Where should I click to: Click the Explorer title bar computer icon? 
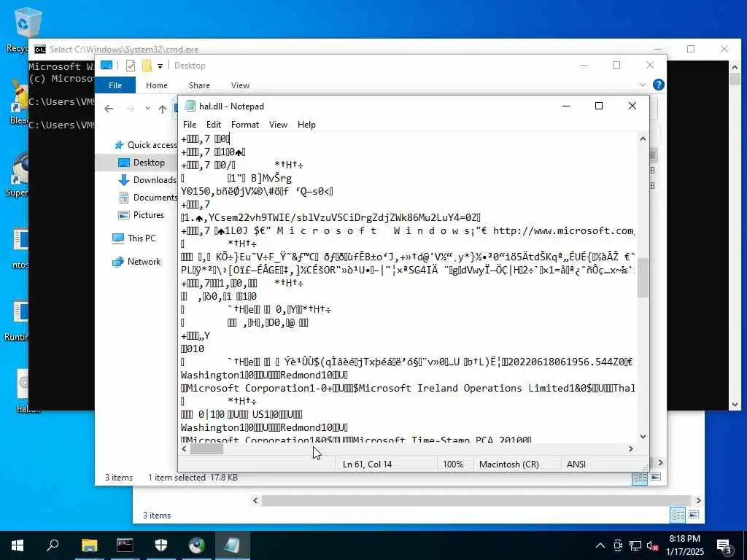(107, 66)
